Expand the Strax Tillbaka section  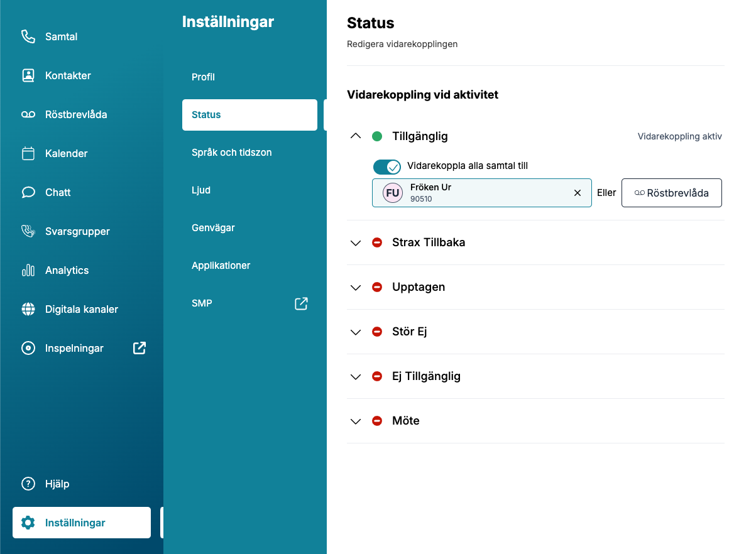(x=356, y=242)
